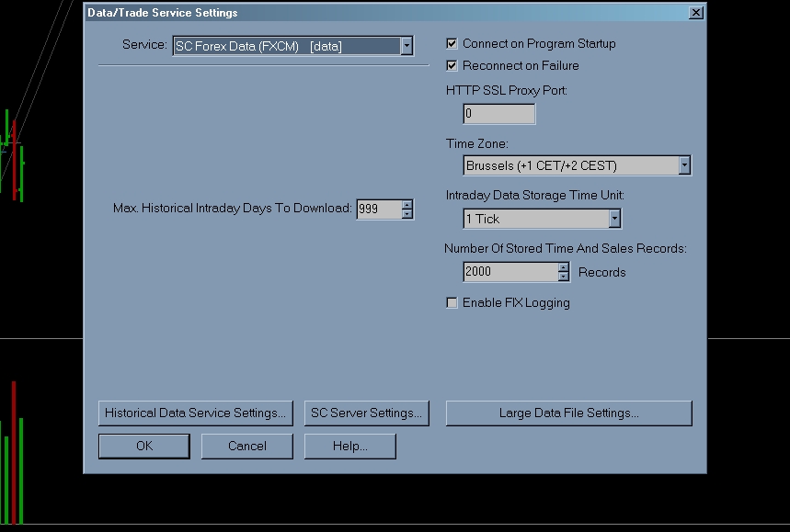The image size is (790, 532).
Task: Click the Enable FIX Logging label
Action: (516, 302)
